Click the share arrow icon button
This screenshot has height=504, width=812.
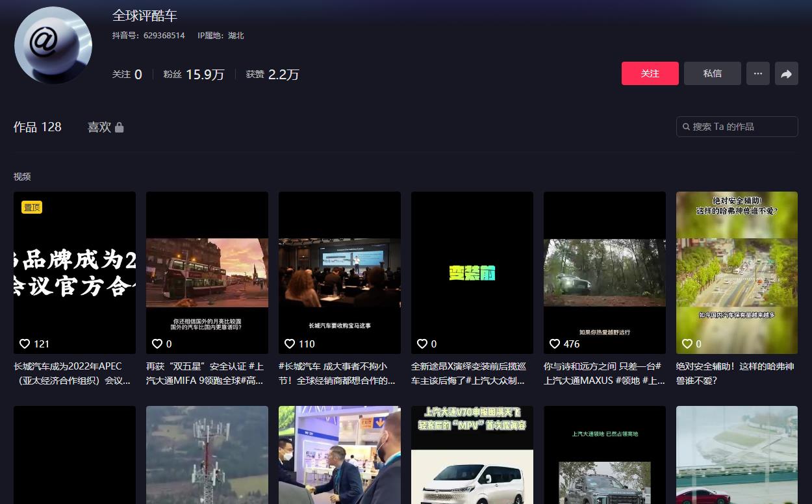click(786, 74)
